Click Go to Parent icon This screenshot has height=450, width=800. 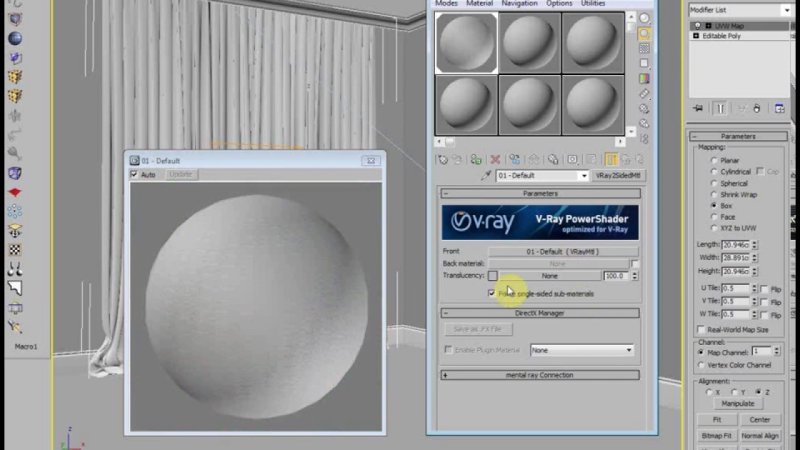pyautogui.click(x=626, y=160)
